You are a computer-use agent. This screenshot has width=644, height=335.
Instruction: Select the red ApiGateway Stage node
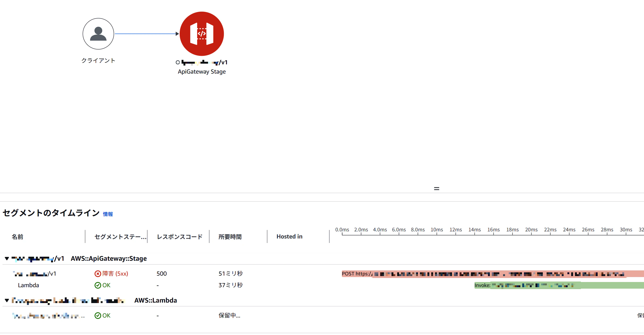[x=201, y=34]
